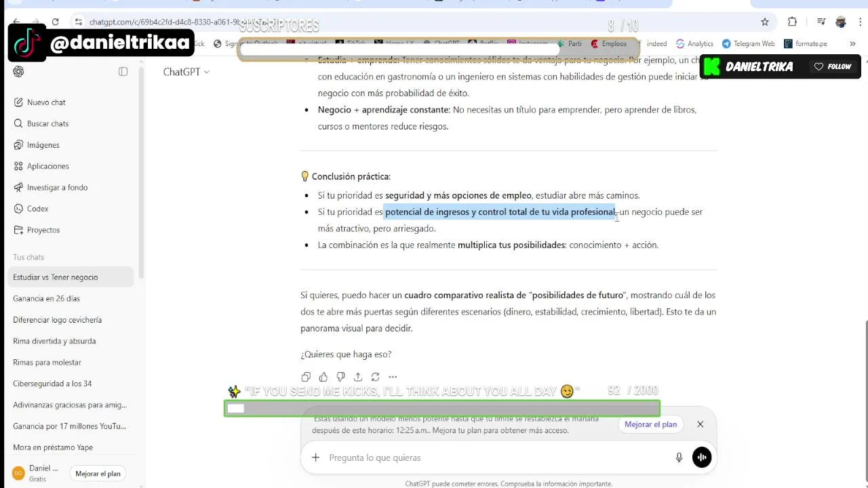Open the Telegram Web bookmark
The image size is (868, 488).
click(749, 43)
